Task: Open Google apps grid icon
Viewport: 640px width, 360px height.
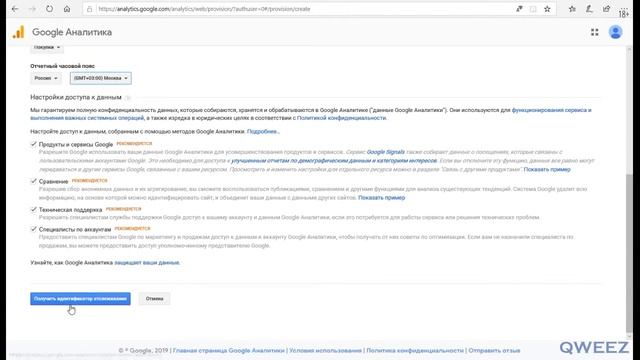Action: click(594, 32)
